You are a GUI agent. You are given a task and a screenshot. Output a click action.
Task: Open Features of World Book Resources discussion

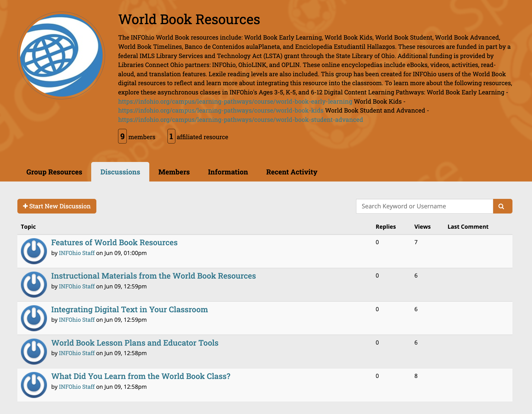pos(114,243)
